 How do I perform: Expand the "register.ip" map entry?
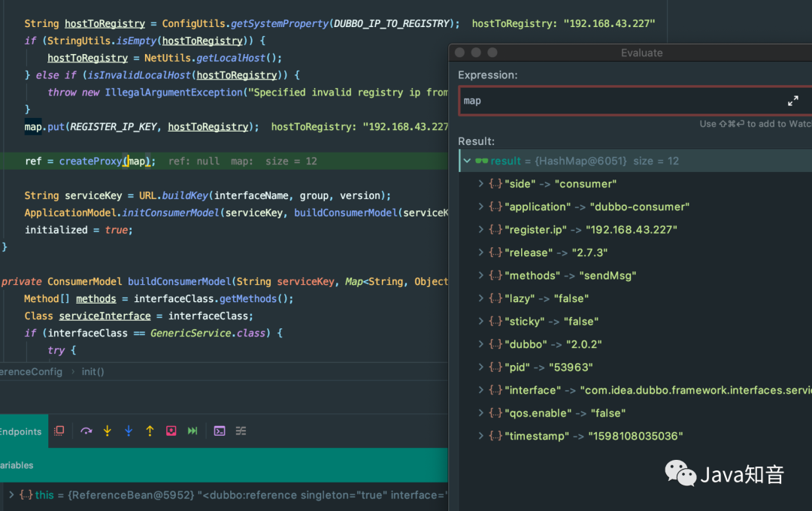pyautogui.click(x=480, y=229)
